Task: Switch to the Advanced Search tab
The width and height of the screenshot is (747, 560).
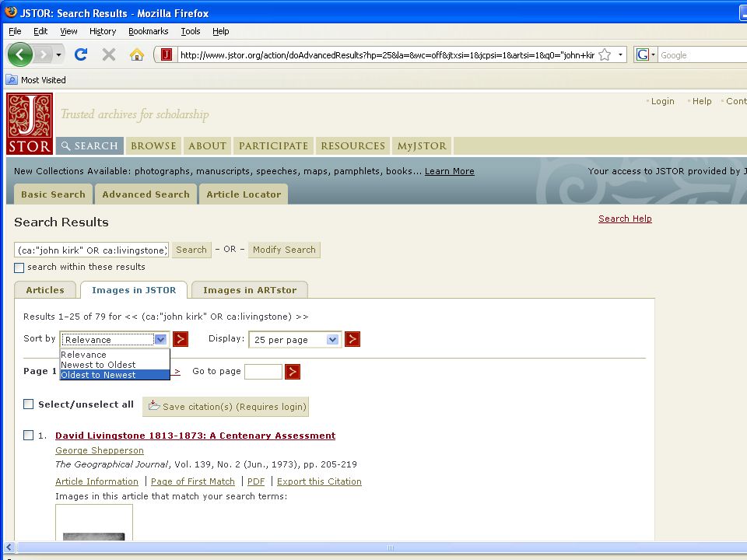Action: [x=146, y=194]
